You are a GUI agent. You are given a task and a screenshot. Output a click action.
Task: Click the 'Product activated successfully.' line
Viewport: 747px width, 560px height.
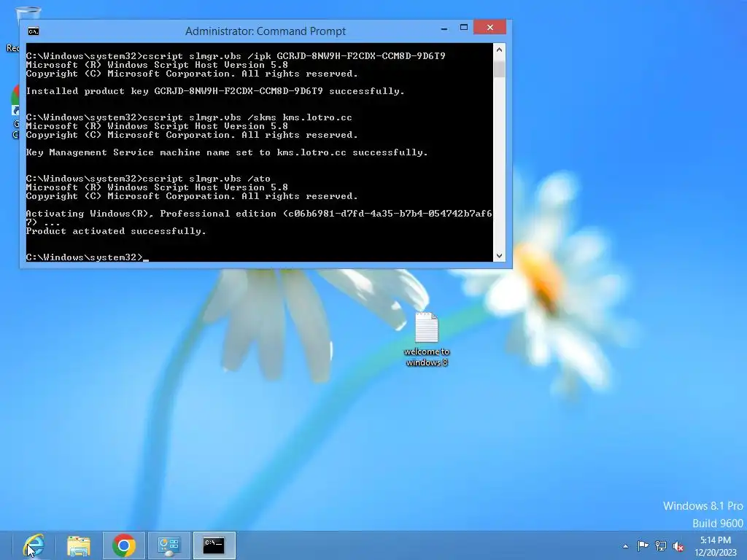(116, 231)
